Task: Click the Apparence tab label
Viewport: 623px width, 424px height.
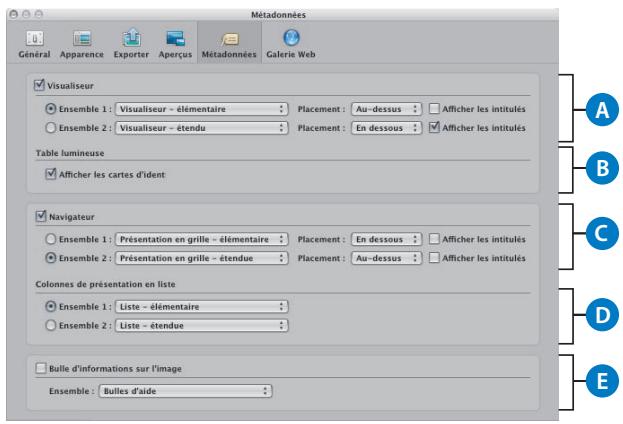Action: (x=82, y=54)
